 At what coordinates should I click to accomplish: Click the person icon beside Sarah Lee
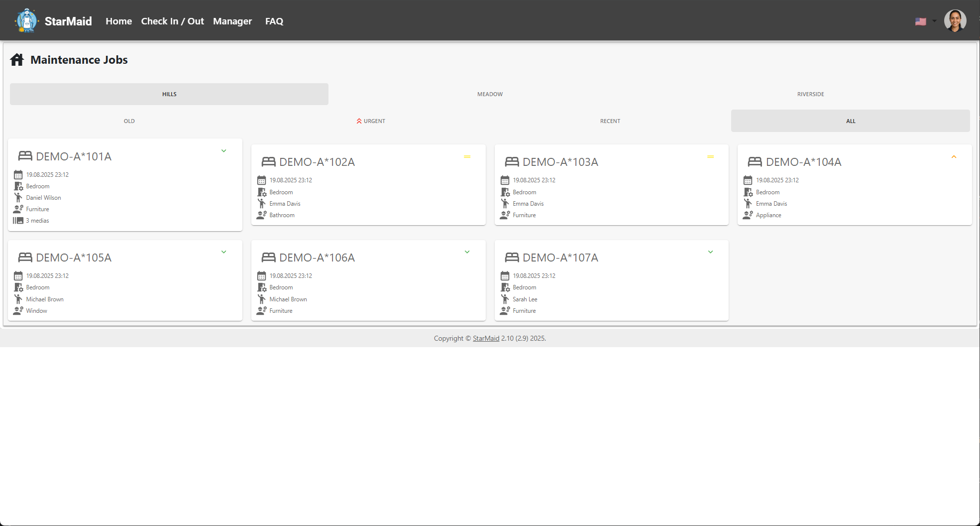(x=505, y=299)
